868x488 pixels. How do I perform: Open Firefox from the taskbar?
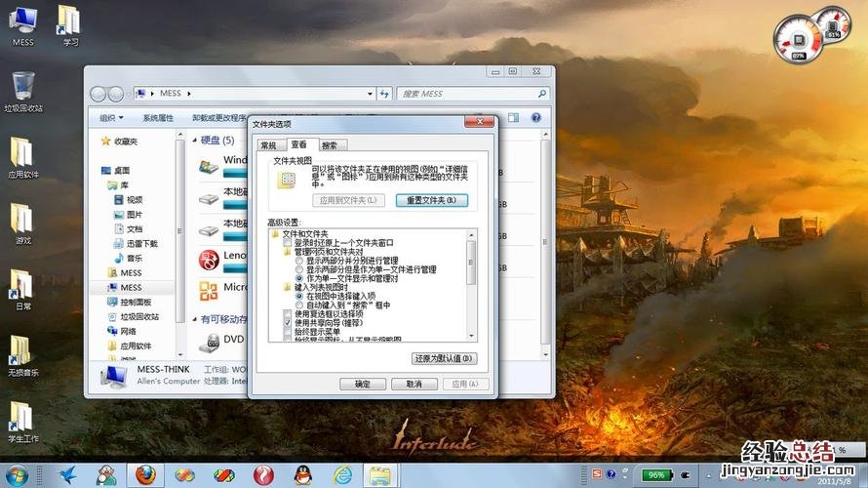[x=145, y=475]
